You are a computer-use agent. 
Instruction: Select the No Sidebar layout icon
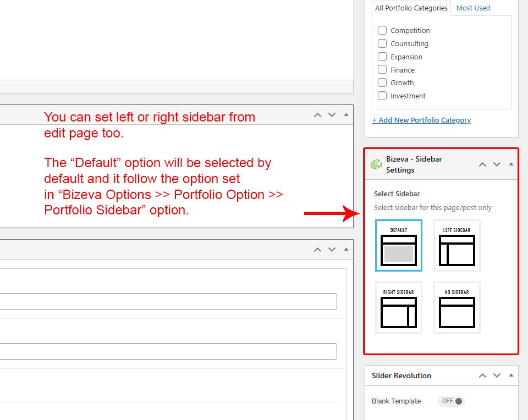coord(457,307)
